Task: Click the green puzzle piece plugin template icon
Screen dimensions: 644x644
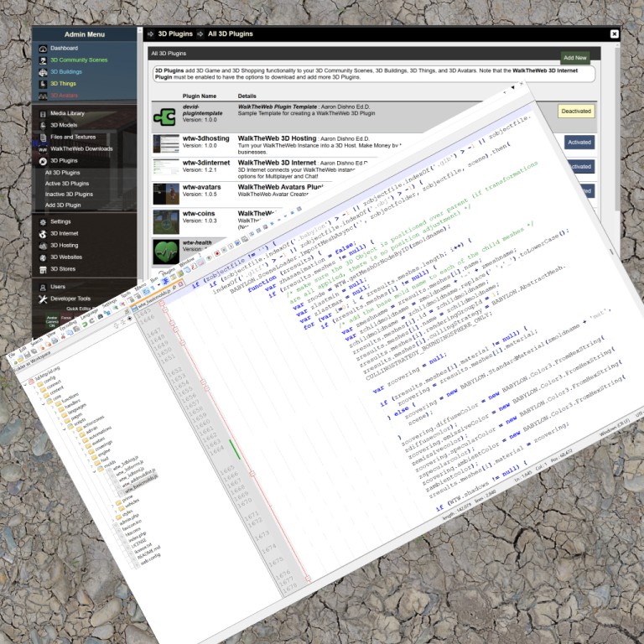Action: pyautogui.click(x=164, y=117)
